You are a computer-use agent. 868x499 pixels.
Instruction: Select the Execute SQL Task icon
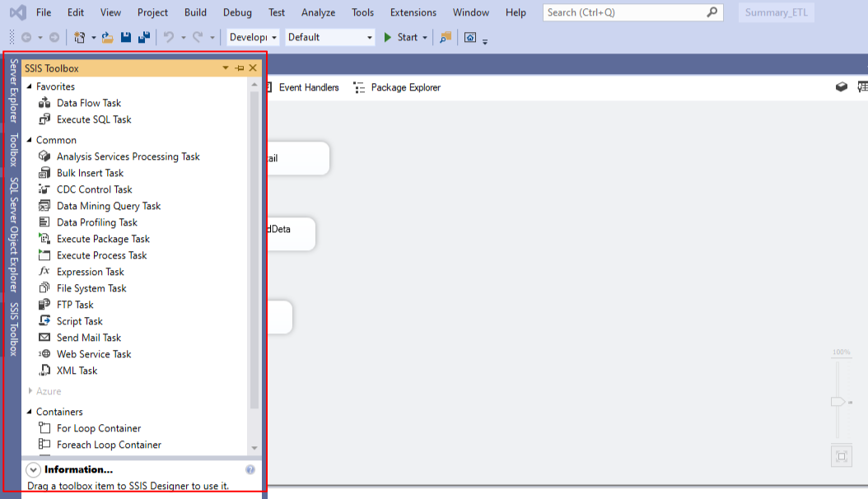pos(44,119)
